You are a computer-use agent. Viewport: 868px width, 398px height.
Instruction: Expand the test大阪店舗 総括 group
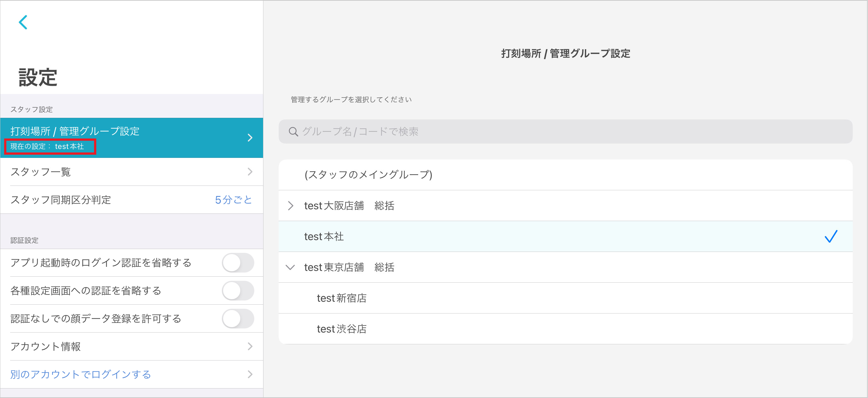[290, 206]
